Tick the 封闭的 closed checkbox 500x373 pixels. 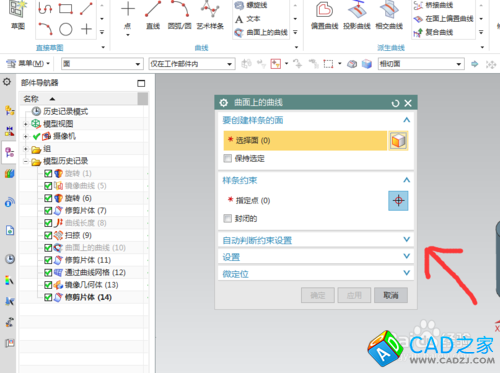[228, 219]
